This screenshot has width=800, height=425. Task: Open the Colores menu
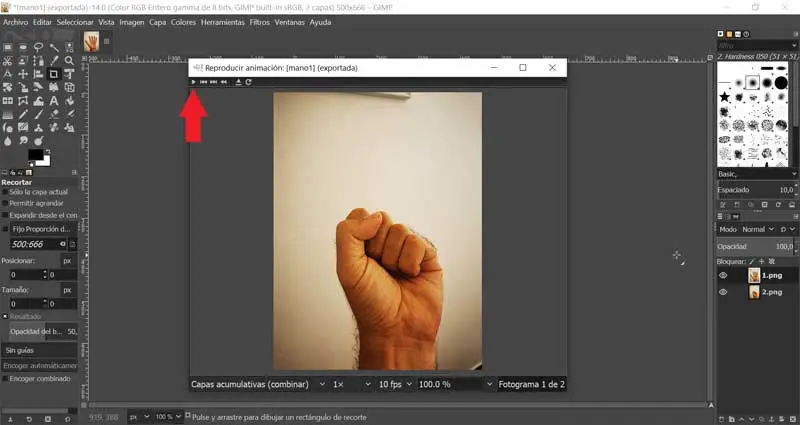pyautogui.click(x=183, y=22)
